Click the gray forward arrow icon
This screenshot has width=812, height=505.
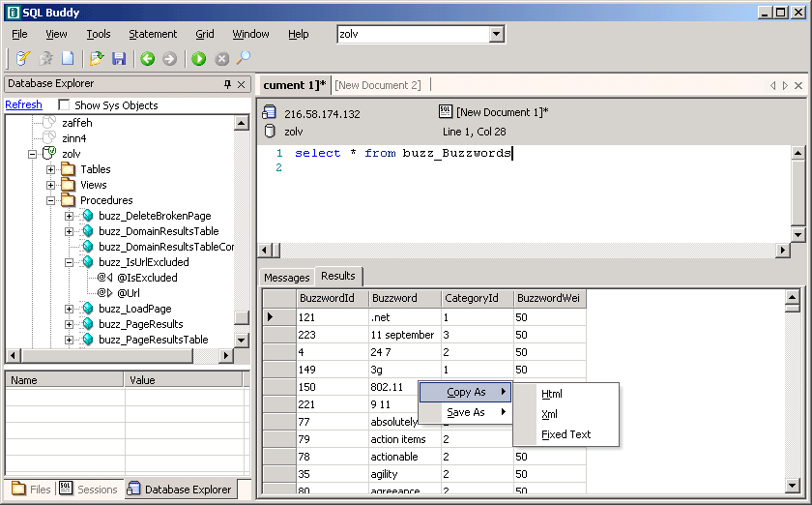point(169,59)
